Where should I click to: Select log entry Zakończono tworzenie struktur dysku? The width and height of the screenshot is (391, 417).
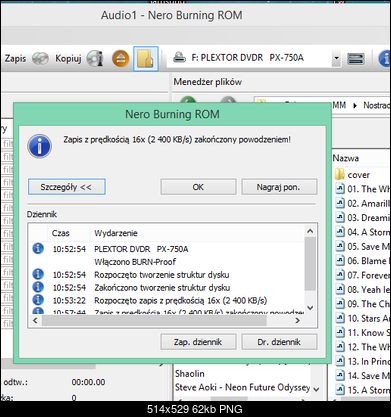(162, 287)
